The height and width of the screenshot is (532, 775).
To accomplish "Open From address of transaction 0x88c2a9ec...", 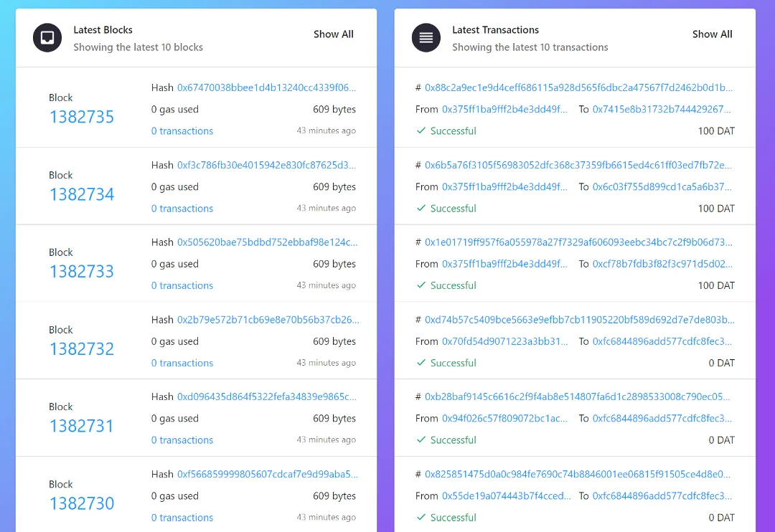I will coord(504,109).
